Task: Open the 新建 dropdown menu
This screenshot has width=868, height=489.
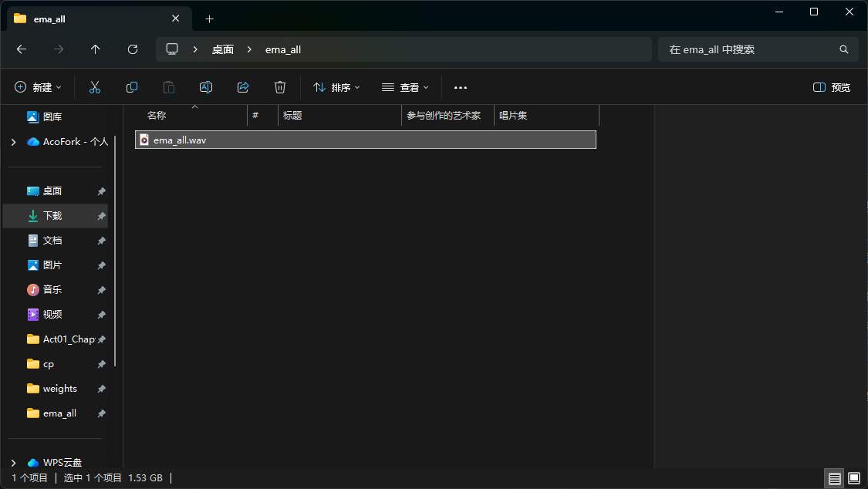Action: (x=38, y=88)
